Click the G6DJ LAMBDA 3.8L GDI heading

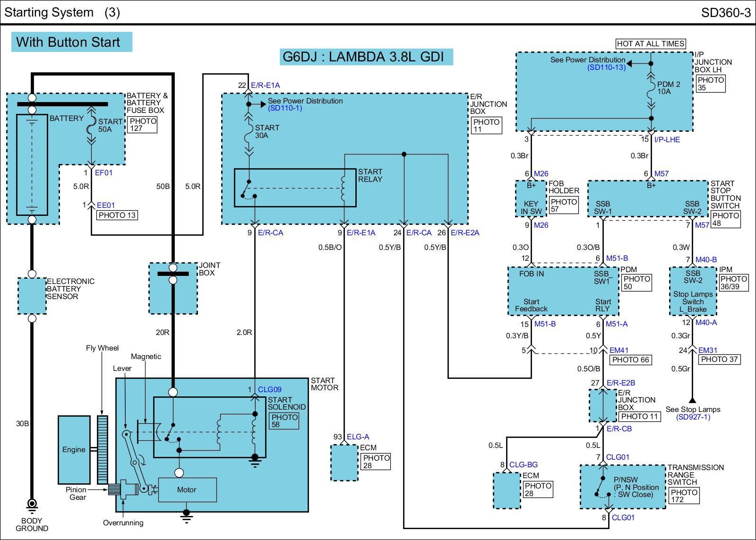coord(363,57)
